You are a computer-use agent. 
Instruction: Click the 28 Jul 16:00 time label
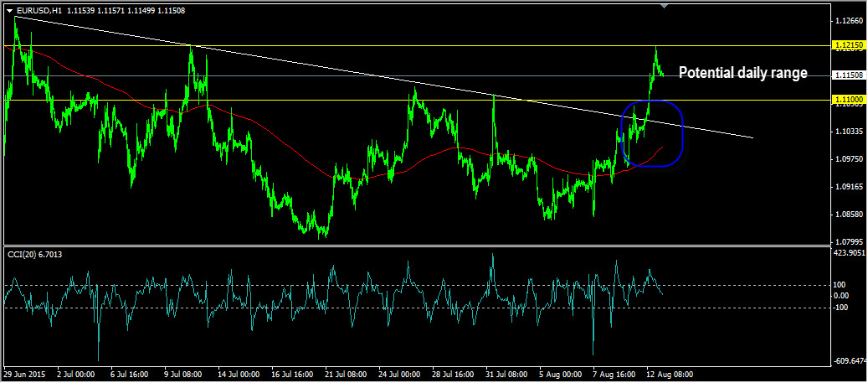pos(452,374)
